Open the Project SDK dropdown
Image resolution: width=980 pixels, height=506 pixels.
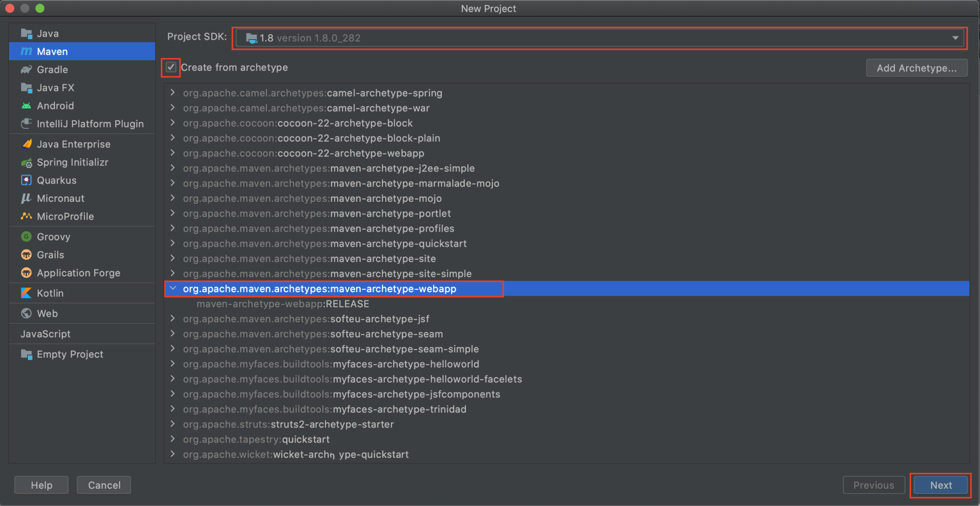coord(955,37)
